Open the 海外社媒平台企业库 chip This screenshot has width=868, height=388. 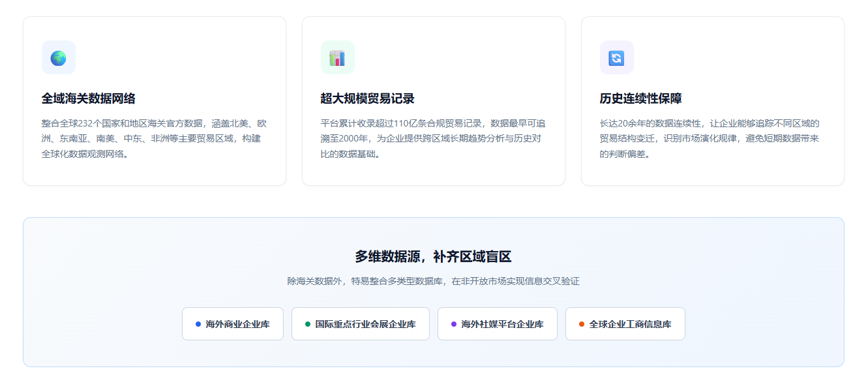click(x=498, y=324)
